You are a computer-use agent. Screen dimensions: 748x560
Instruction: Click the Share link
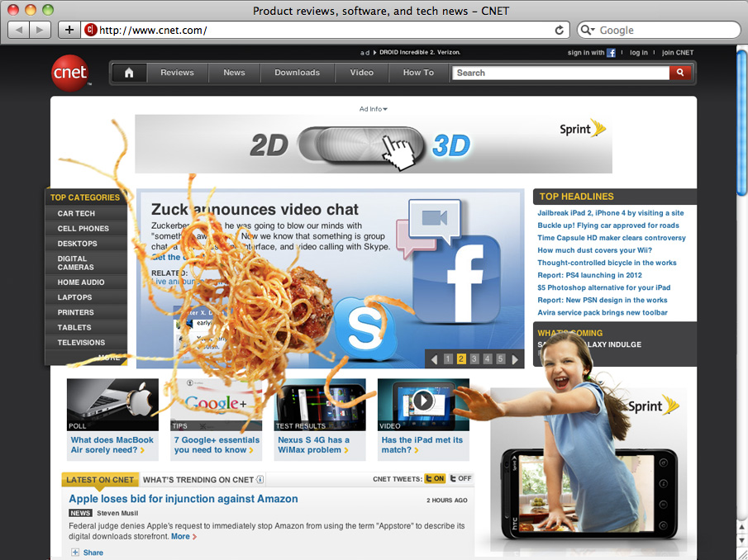[x=93, y=553]
